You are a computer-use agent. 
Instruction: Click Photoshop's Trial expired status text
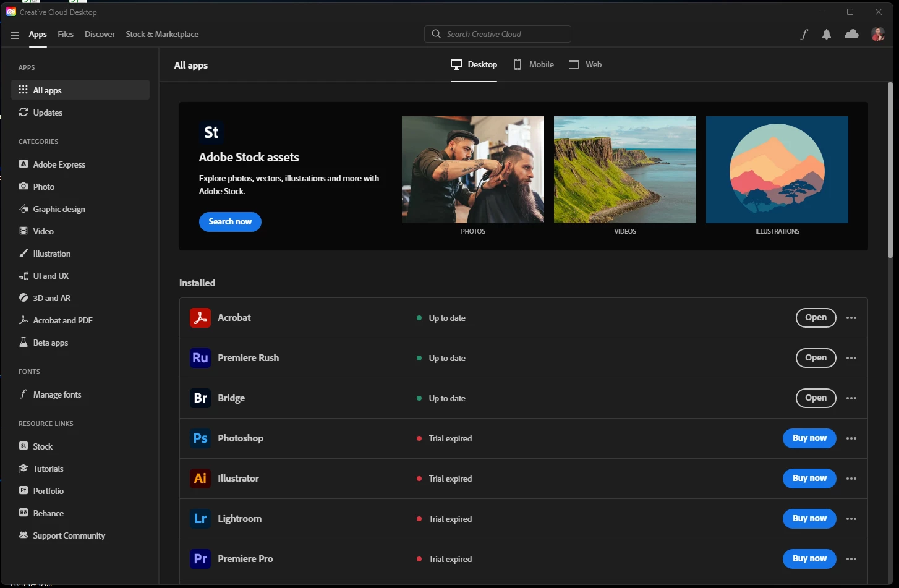(450, 438)
